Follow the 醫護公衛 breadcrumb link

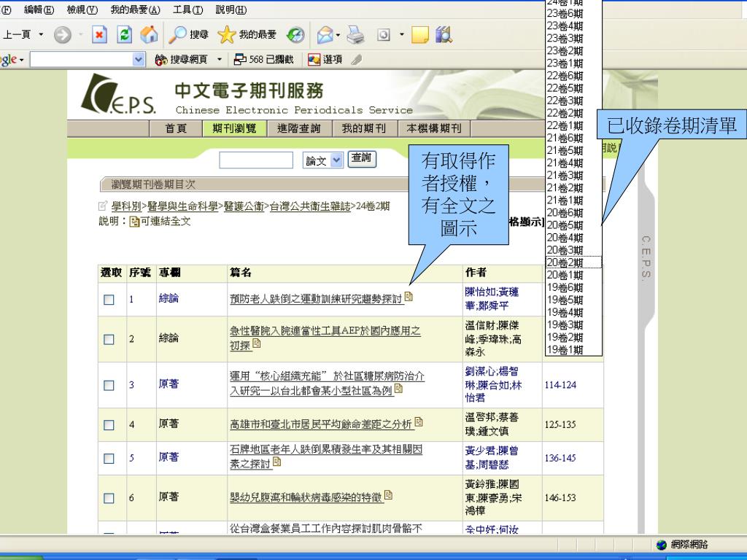pos(244,206)
